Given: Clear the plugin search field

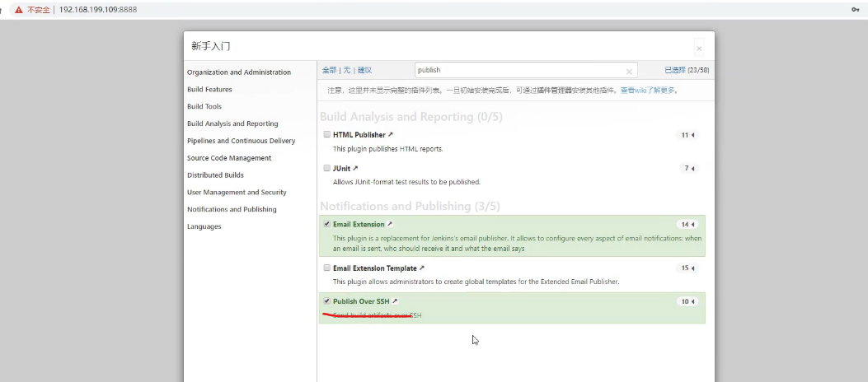Looking at the screenshot, I should pyautogui.click(x=629, y=72).
